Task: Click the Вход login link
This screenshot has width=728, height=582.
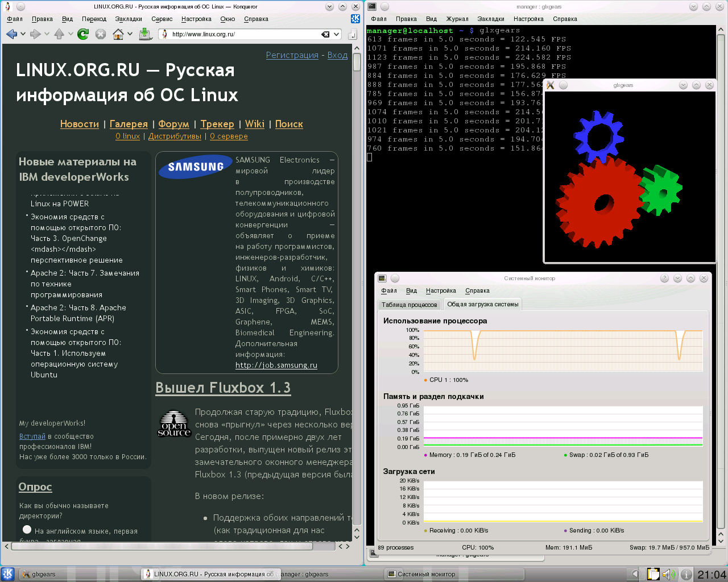Action: pyautogui.click(x=337, y=55)
